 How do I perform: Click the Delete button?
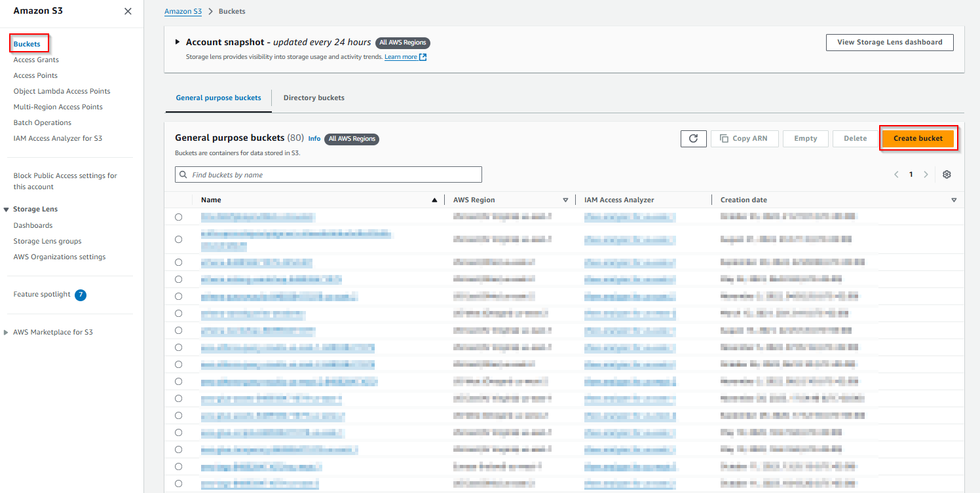855,138
